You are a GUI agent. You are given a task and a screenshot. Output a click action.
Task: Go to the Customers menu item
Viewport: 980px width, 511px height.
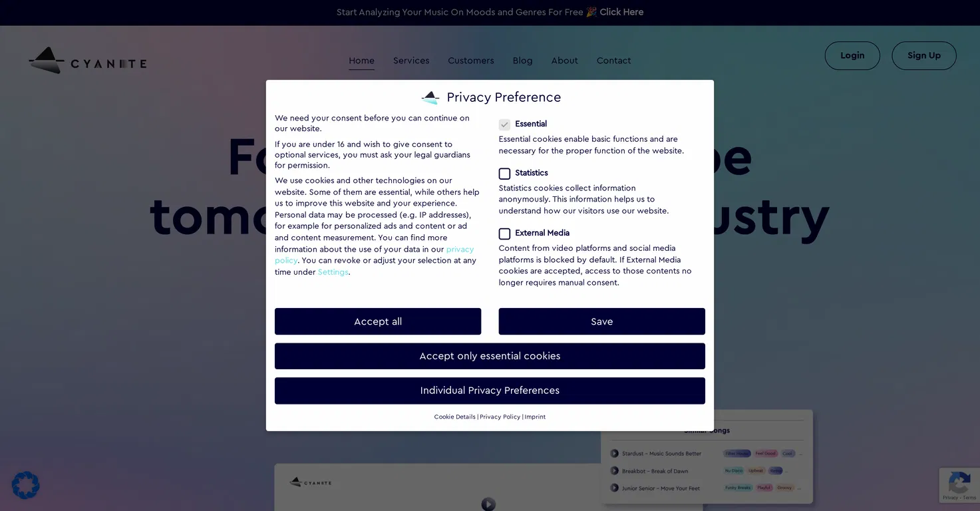471,61
